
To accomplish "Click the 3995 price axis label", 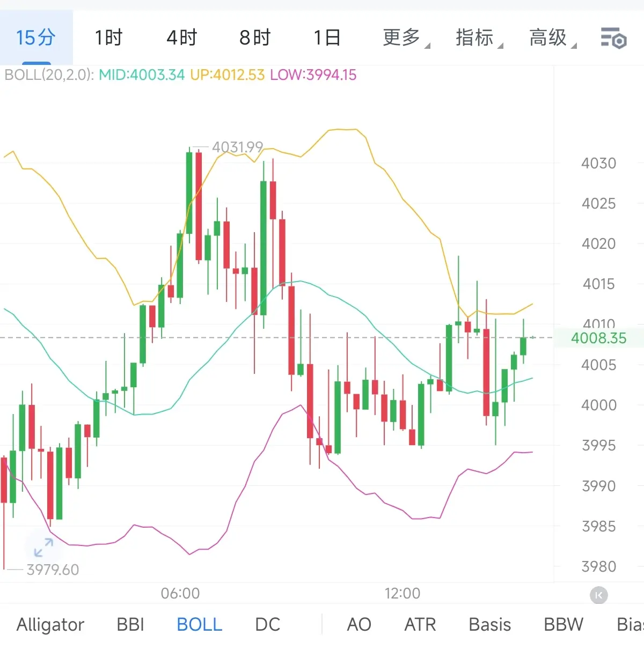I will click(599, 445).
